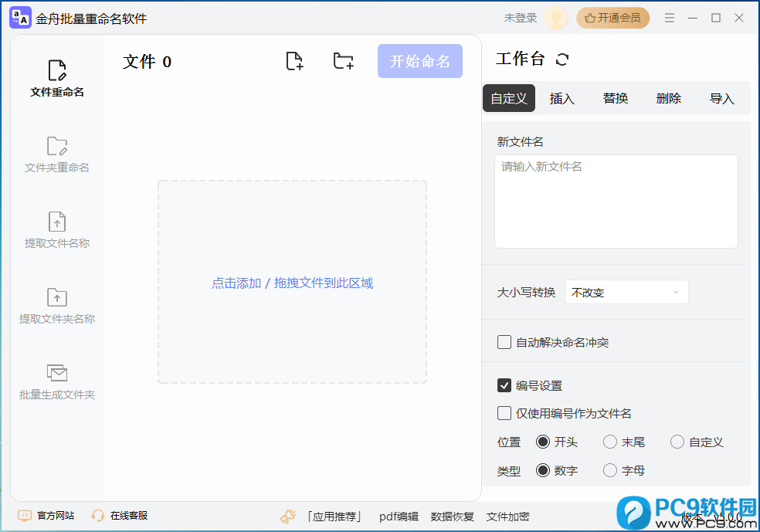760x532 pixels.
Task: Check 仅使用编号作为文件名 option
Action: [504, 413]
